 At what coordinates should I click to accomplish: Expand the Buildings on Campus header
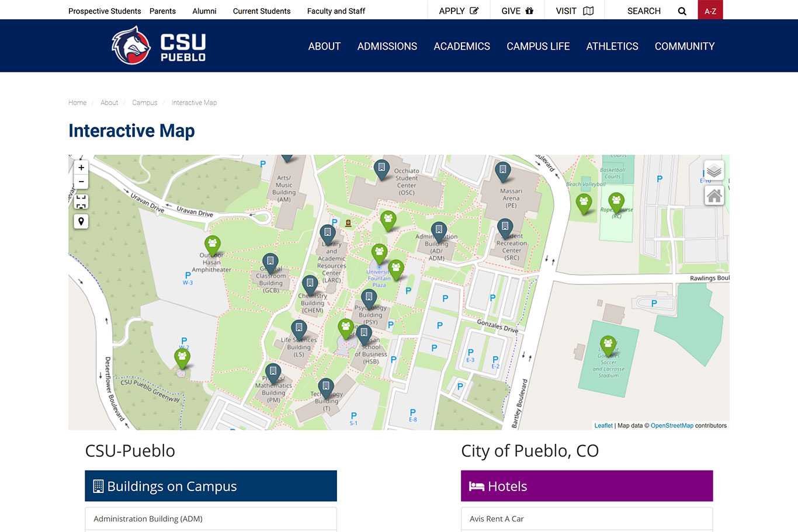click(211, 486)
